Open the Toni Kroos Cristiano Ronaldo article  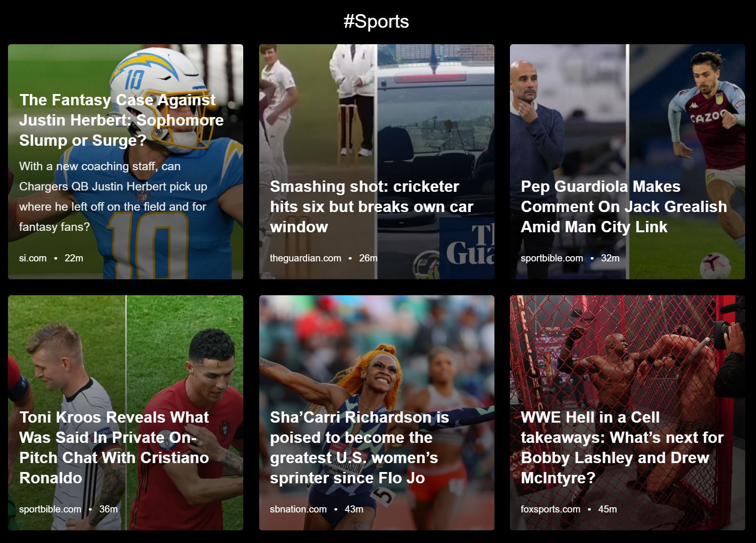click(114, 447)
